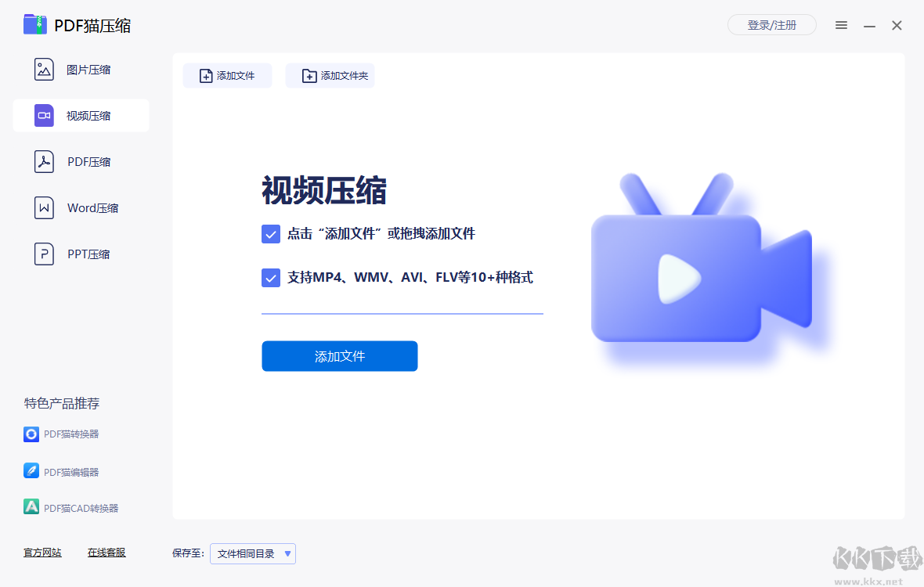Click the text 支持MP4、WMV、AVI、FLV等10+种格式

tap(410, 277)
